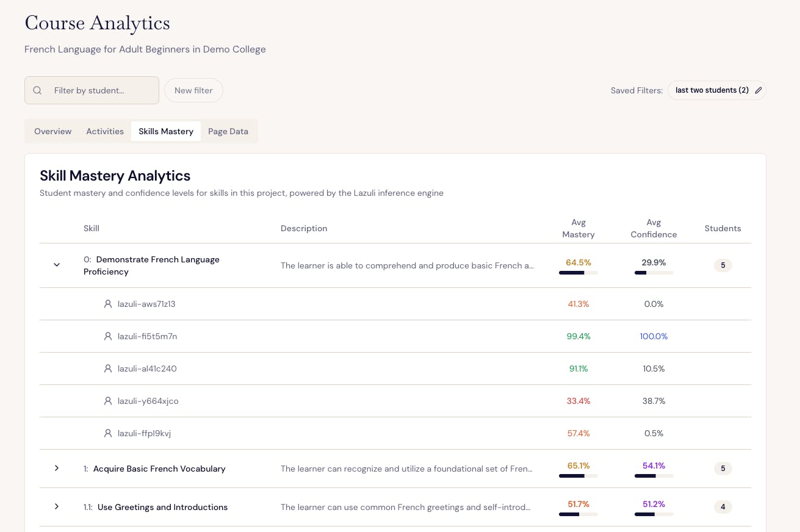
Task: Click user icon beside lazuli-y664xjco
Action: coord(108,401)
